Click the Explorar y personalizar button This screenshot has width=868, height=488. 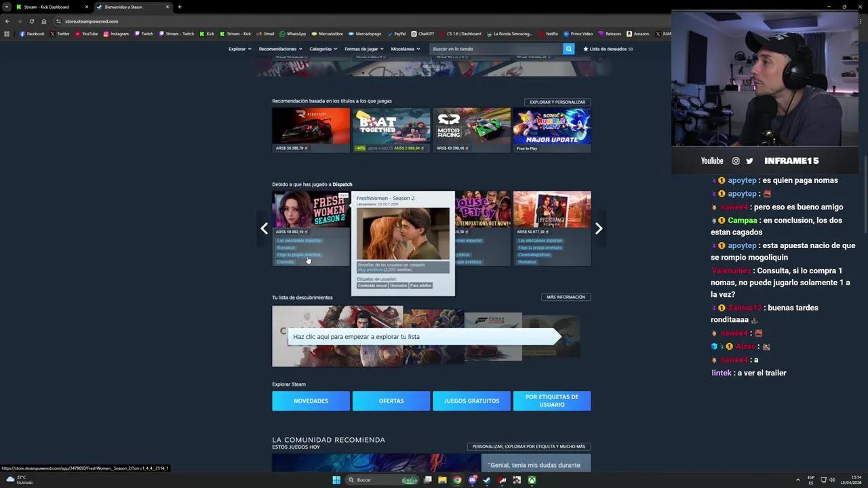tap(557, 102)
